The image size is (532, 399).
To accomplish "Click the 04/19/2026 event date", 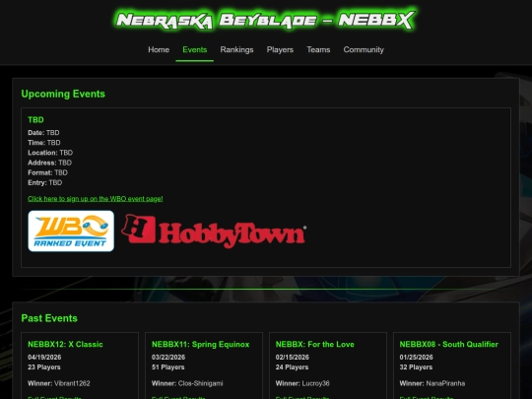I will click(44, 358).
